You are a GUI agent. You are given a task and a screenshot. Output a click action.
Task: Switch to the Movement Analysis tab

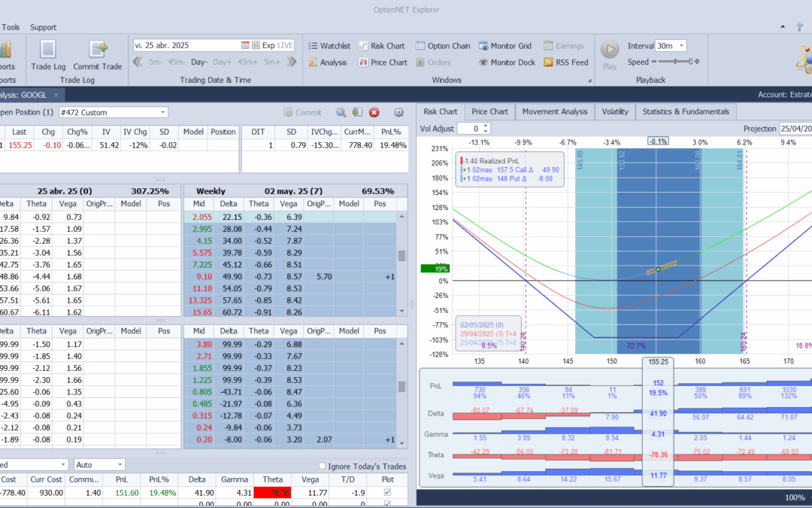pyautogui.click(x=555, y=111)
